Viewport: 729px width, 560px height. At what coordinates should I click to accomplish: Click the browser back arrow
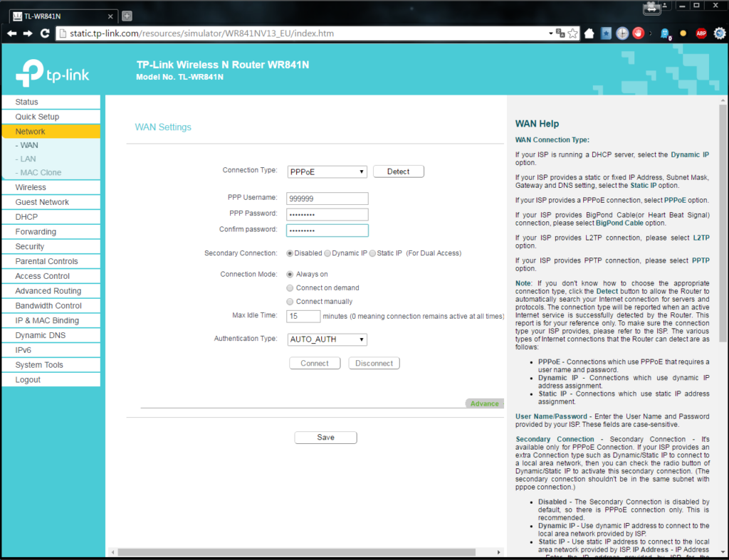click(x=11, y=33)
